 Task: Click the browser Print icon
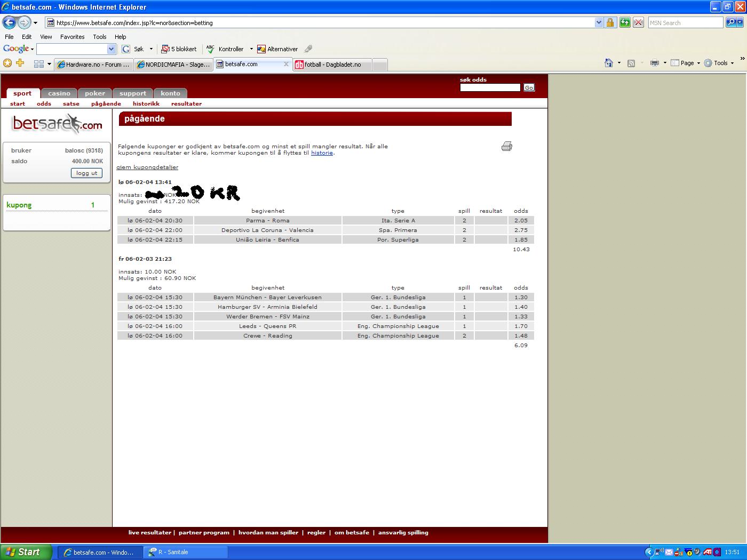[655, 63]
